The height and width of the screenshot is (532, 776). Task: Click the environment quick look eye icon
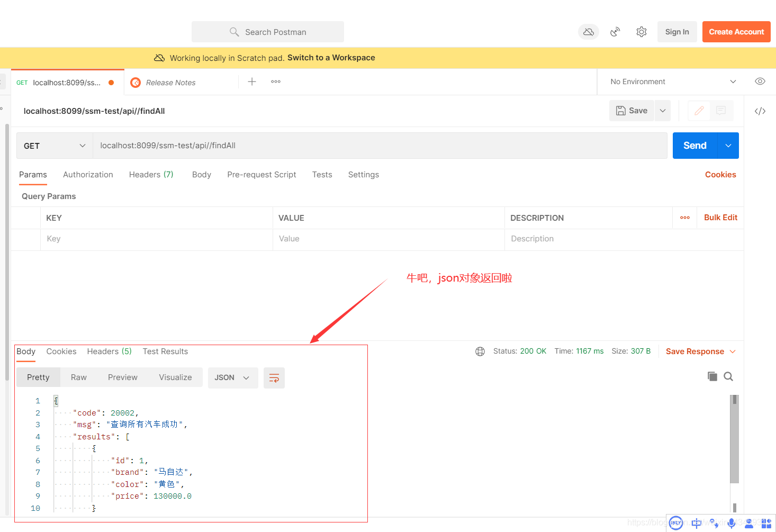click(760, 82)
